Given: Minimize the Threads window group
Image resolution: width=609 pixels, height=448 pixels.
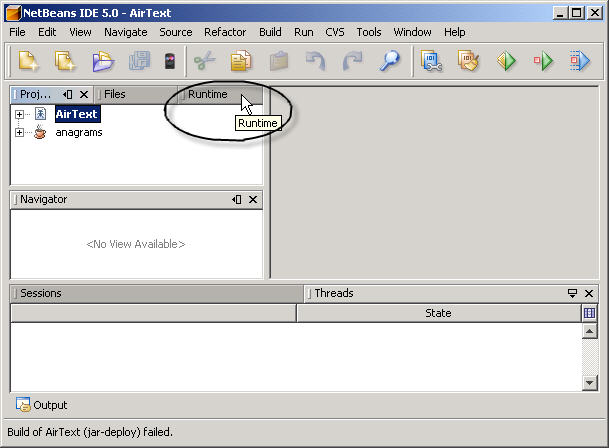Looking at the screenshot, I should (572, 293).
